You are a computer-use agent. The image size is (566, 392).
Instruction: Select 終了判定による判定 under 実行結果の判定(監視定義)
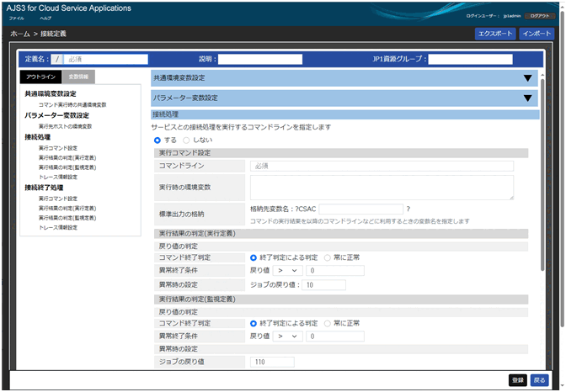[x=254, y=323]
